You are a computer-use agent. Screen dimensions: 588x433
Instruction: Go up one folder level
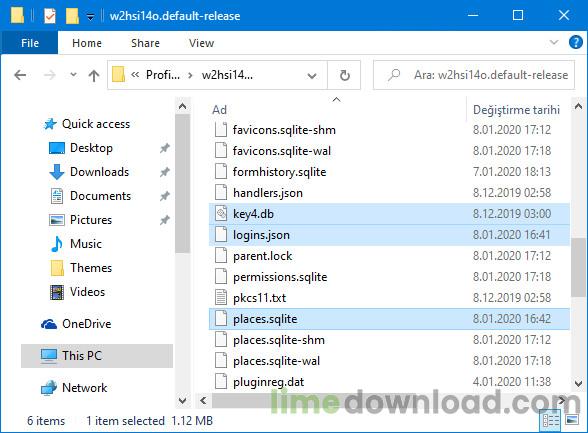(x=94, y=75)
